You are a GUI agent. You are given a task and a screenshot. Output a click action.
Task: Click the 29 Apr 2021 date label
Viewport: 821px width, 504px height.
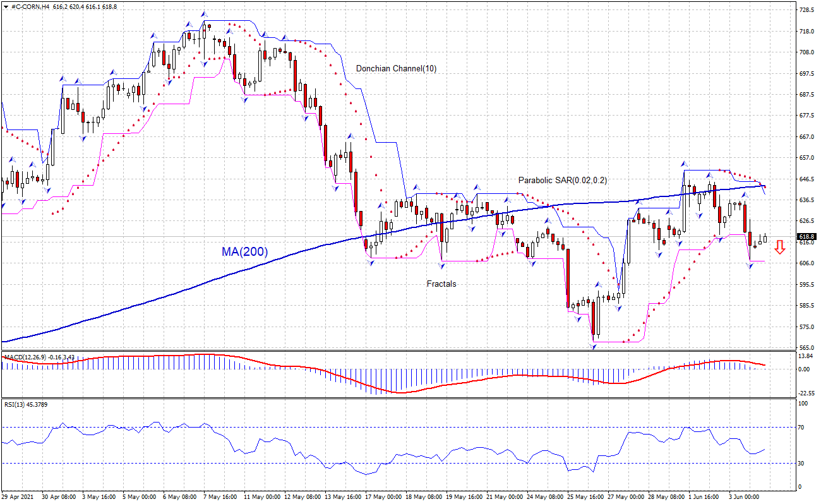pos(20,498)
